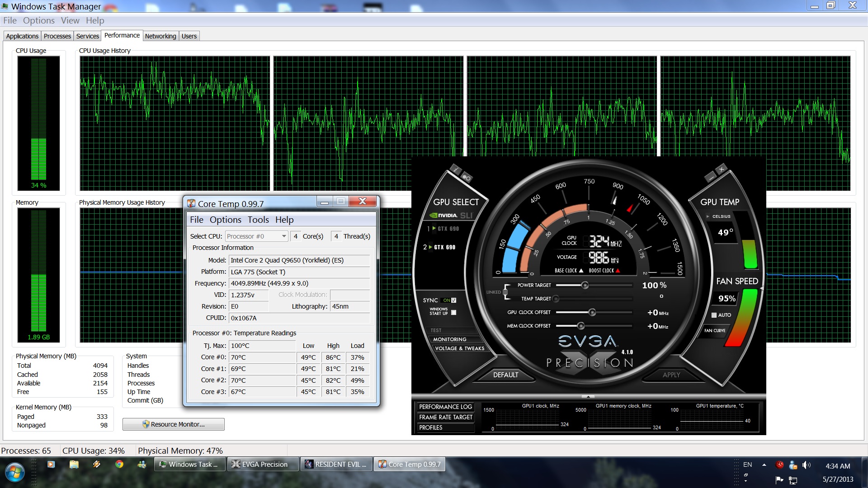Switch to the Processes tab
868x488 pixels.
pos(57,36)
